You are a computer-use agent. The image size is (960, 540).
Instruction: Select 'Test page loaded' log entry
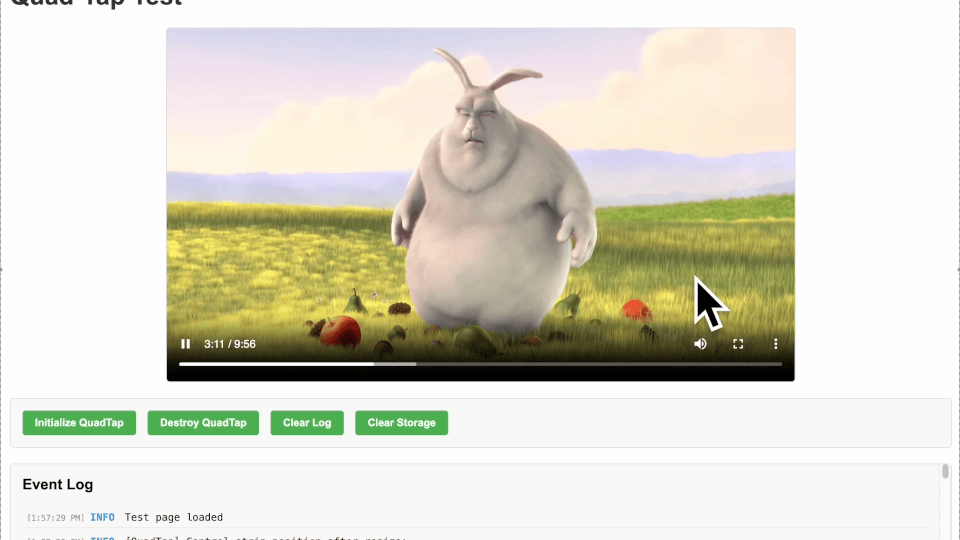click(x=174, y=517)
